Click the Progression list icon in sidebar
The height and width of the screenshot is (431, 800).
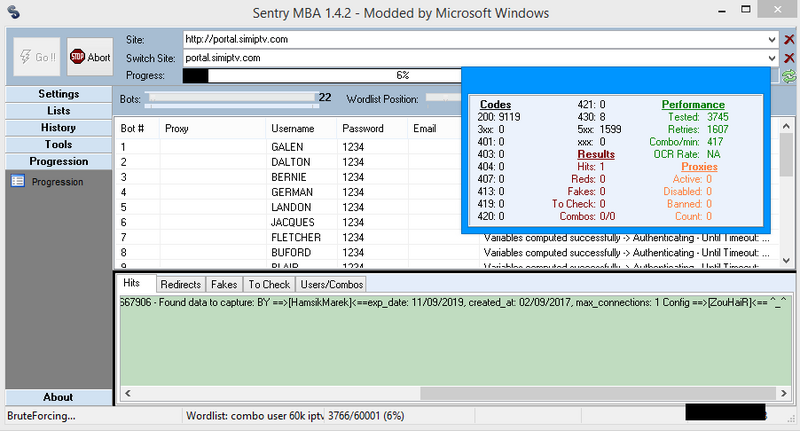(18, 181)
